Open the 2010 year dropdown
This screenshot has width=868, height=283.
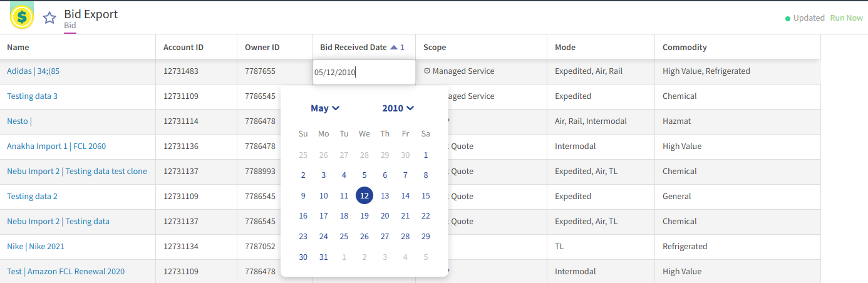(398, 108)
